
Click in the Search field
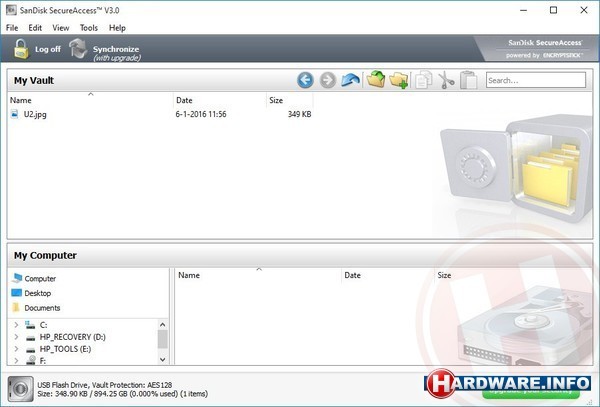[x=536, y=80]
